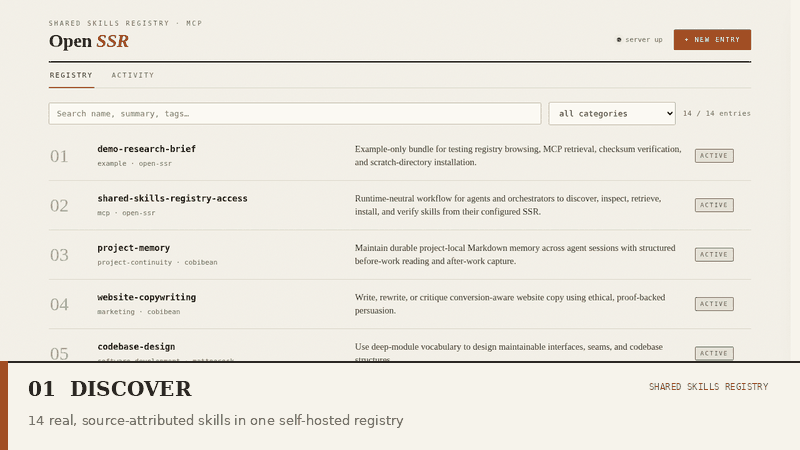This screenshot has width=800, height=450.
Task: Click ACTIVE badge for demo-research-brief
Action: [714, 156]
